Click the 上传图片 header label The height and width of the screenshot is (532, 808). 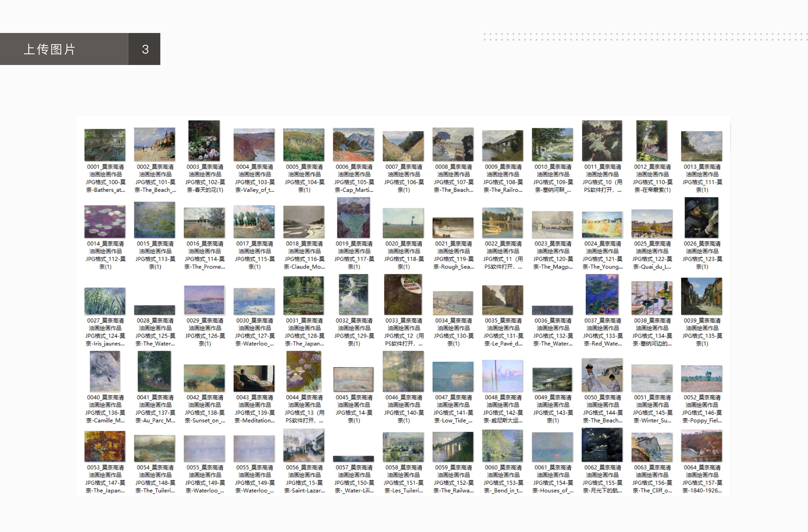coord(49,49)
